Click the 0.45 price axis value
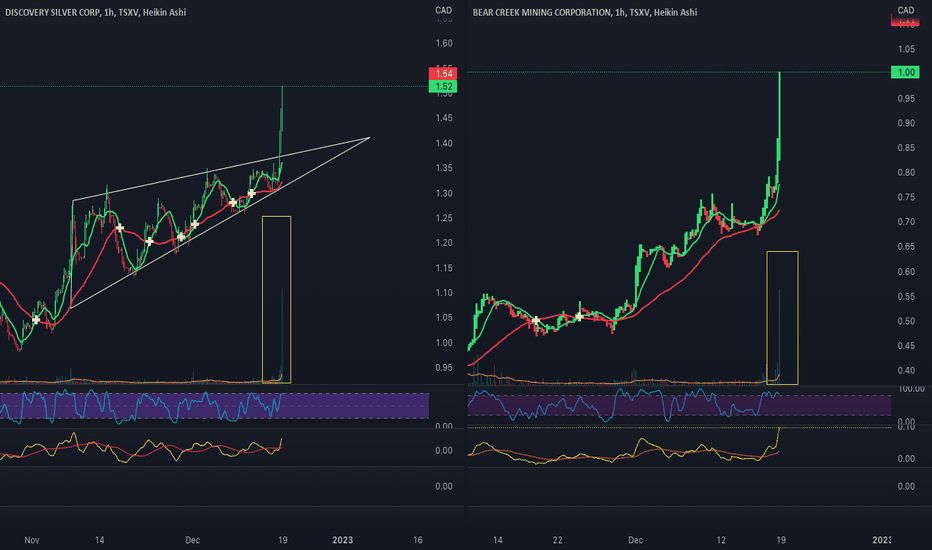 [x=906, y=346]
